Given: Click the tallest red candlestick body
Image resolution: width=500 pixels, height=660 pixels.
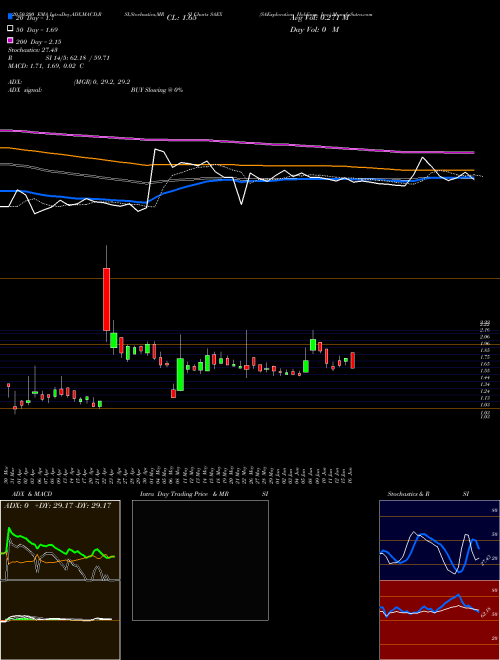Looking at the screenshot, I should (x=106, y=299).
